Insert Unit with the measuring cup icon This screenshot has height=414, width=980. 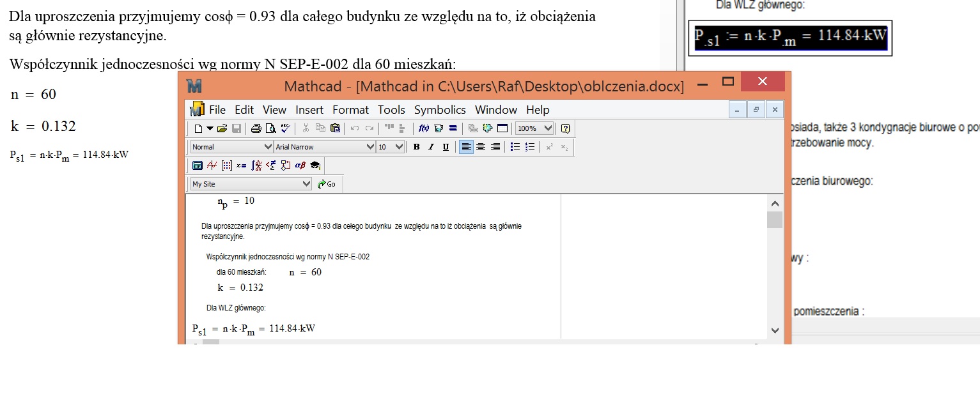pos(439,128)
